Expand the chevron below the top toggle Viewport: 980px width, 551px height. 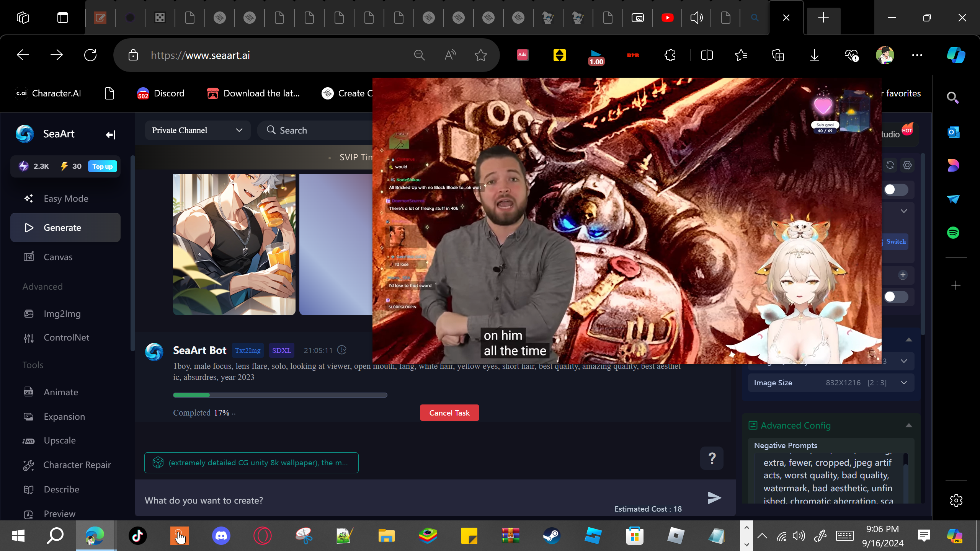coord(904,211)
